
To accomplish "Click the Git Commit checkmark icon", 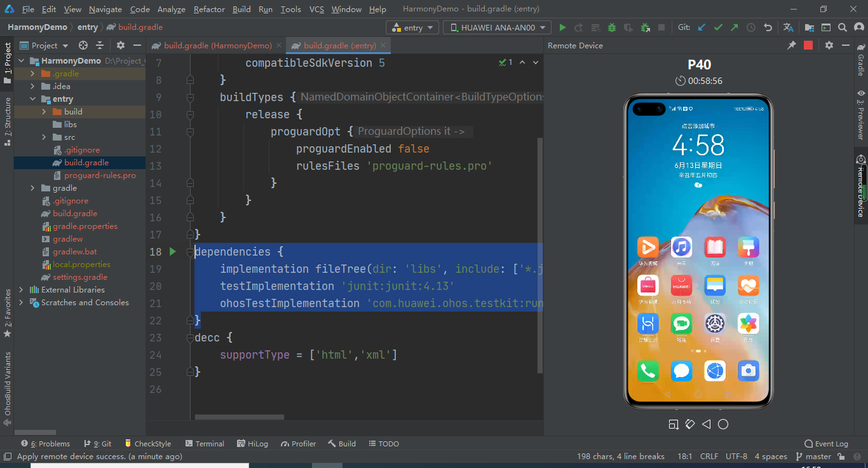I will 718,27.
